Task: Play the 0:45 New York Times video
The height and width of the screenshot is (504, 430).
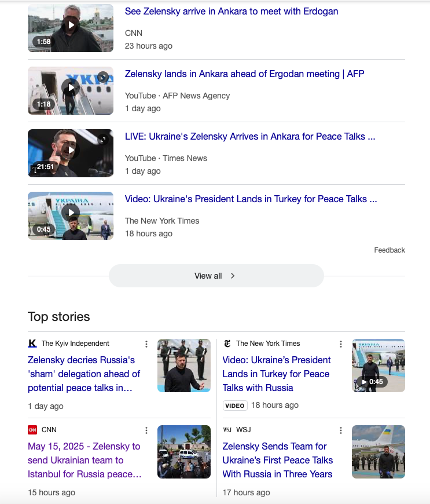Action: click(x=71, y=213)
